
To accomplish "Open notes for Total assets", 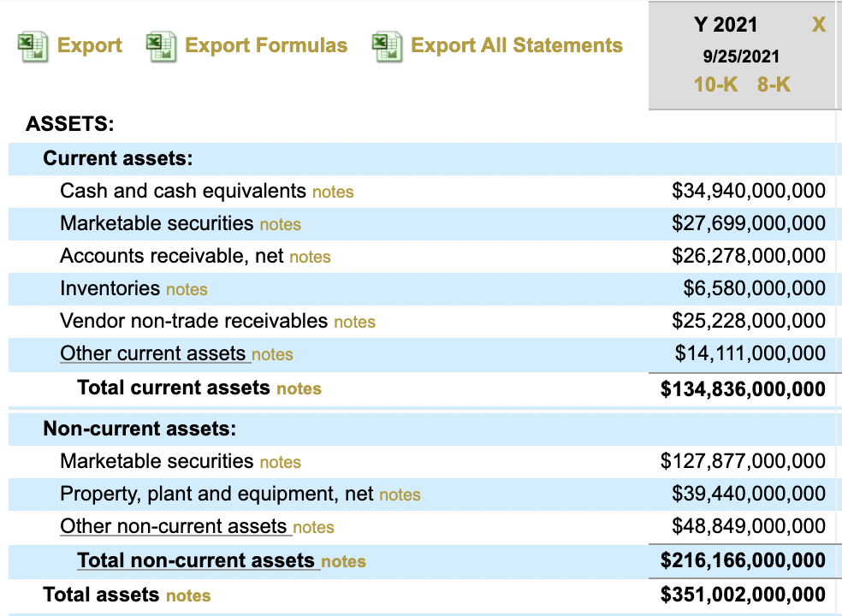I will coord(188,595).
